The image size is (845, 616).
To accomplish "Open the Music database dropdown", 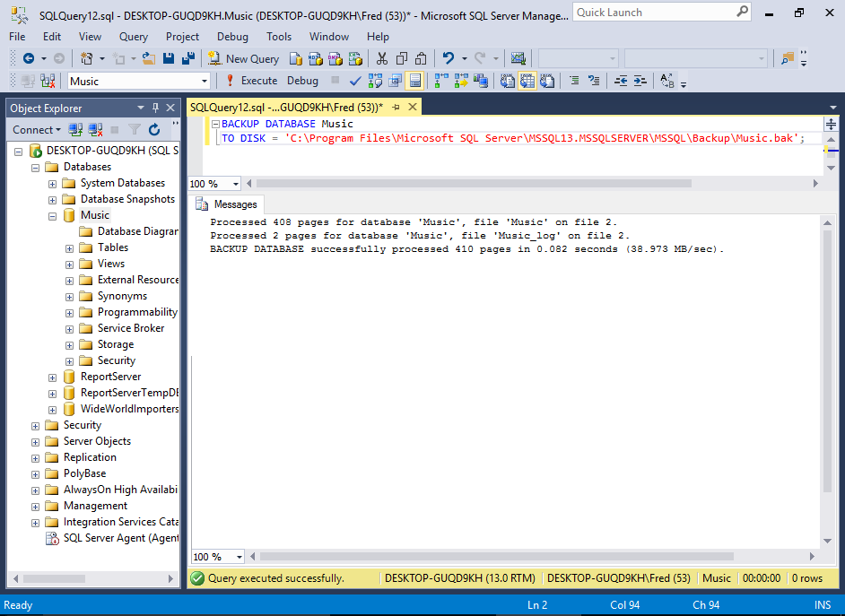I will click(x=205, y=81).
